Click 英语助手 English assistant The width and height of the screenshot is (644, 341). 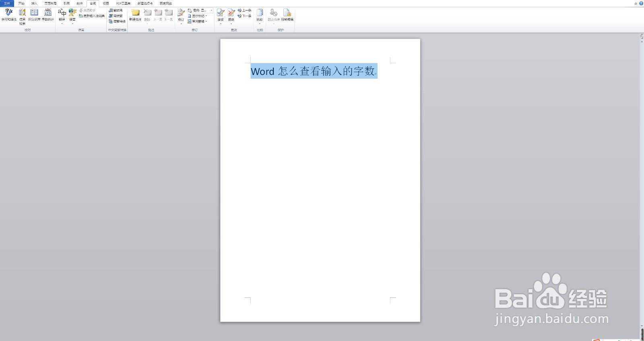pos(87,10)
